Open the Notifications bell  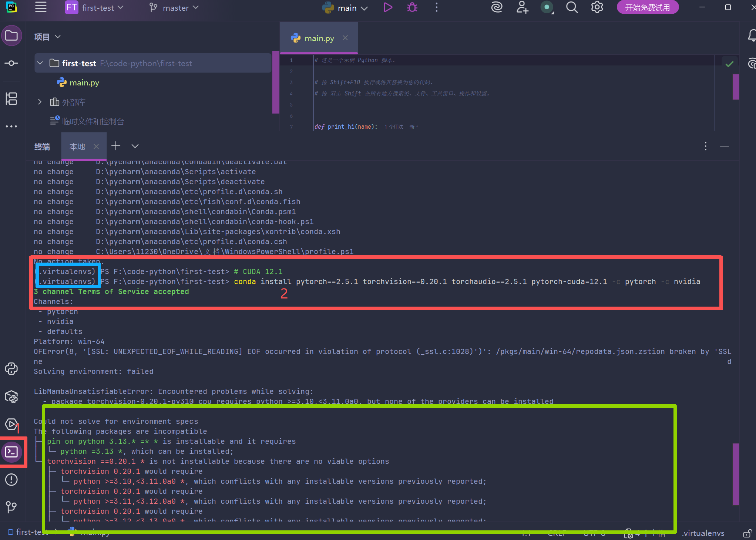(x=752, y=36)
